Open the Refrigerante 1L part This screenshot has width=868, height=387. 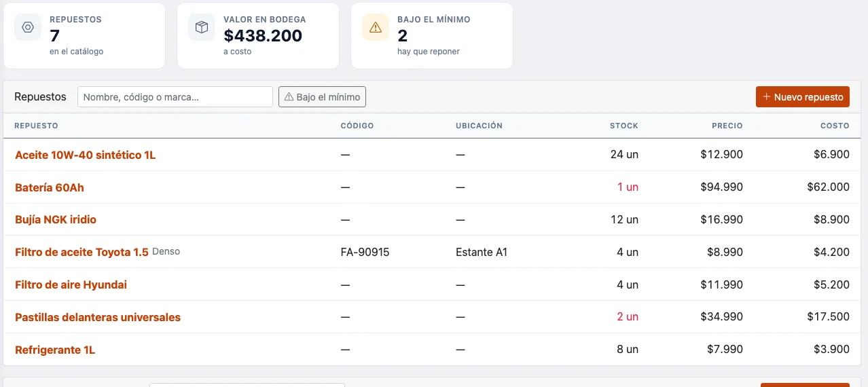pyautogui.click(x=55, y=350)
